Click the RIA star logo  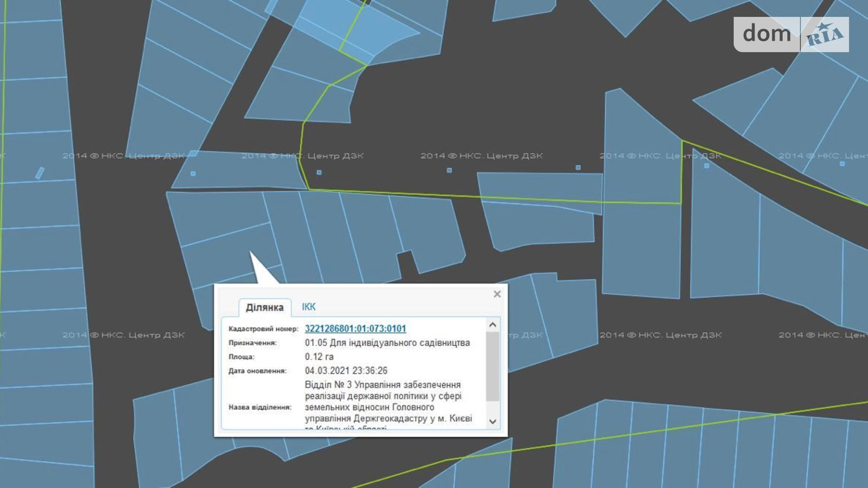(x=825, y=34)
